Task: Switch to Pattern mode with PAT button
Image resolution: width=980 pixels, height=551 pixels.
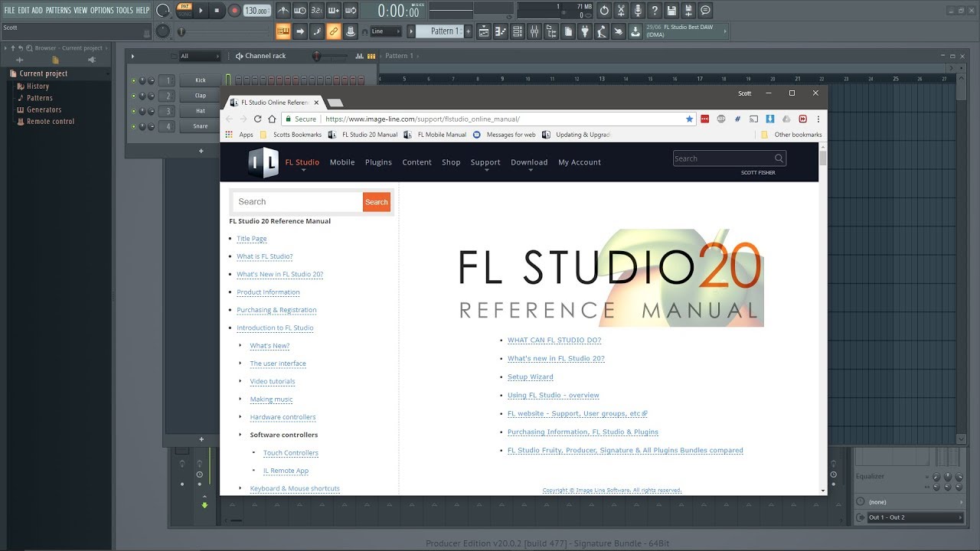Action: (x=185, y=6)
